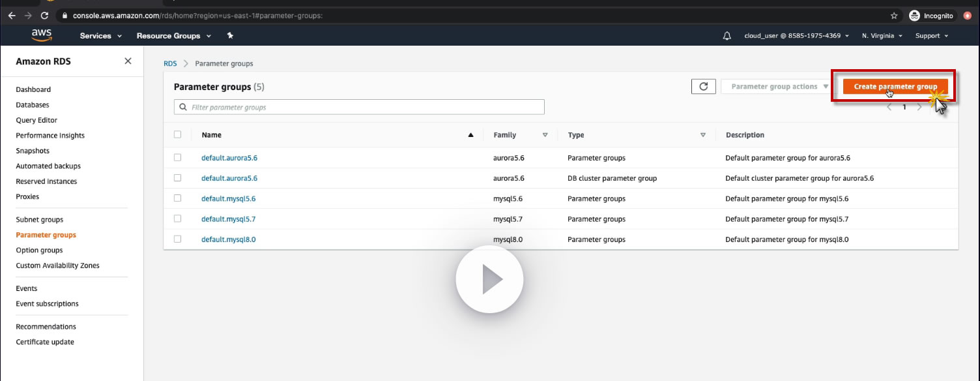Click "Default parameter group for mysql8.0" description

tap(787, 239)
